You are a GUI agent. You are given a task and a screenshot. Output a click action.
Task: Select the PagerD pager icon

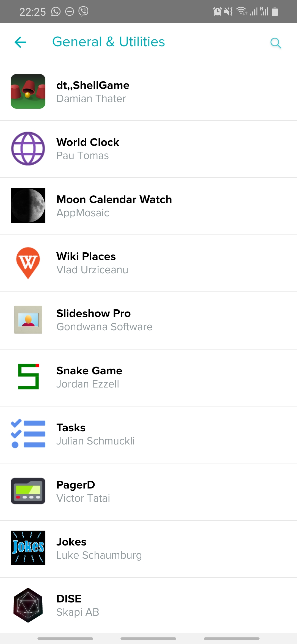[x=28, y=491]
